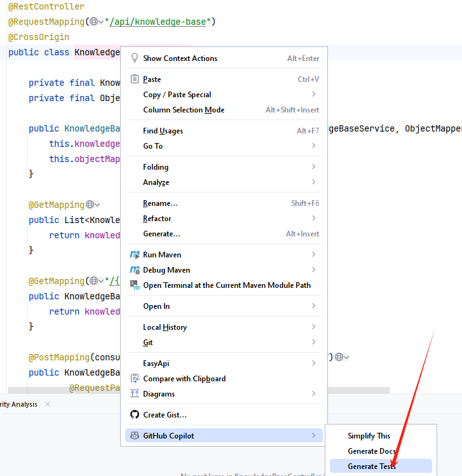
Task: Click 'public class' keyword text
Action: tap(39, 52)
